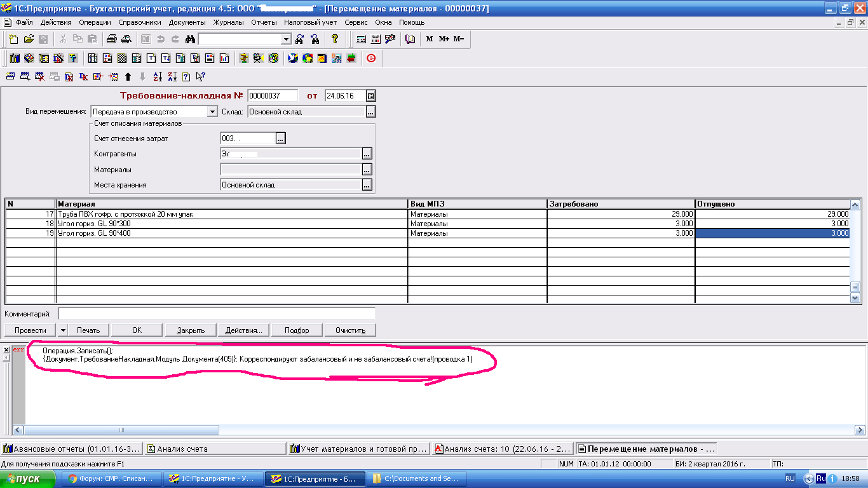Open the 'Сервис' menu
Viewport: 868px width, 488px height.
pyautogui.click(x=356, y=22)
